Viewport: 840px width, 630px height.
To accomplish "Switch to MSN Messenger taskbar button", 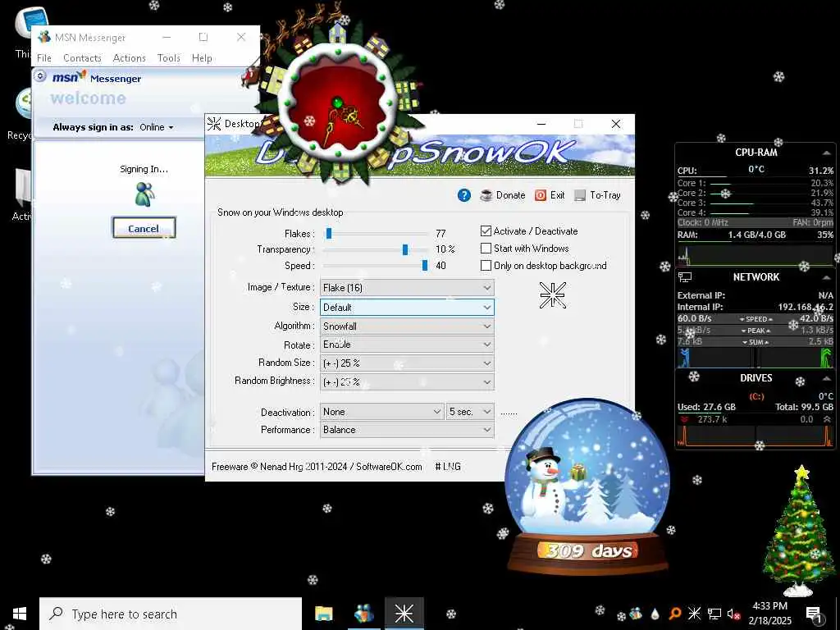I will point(363,614).
